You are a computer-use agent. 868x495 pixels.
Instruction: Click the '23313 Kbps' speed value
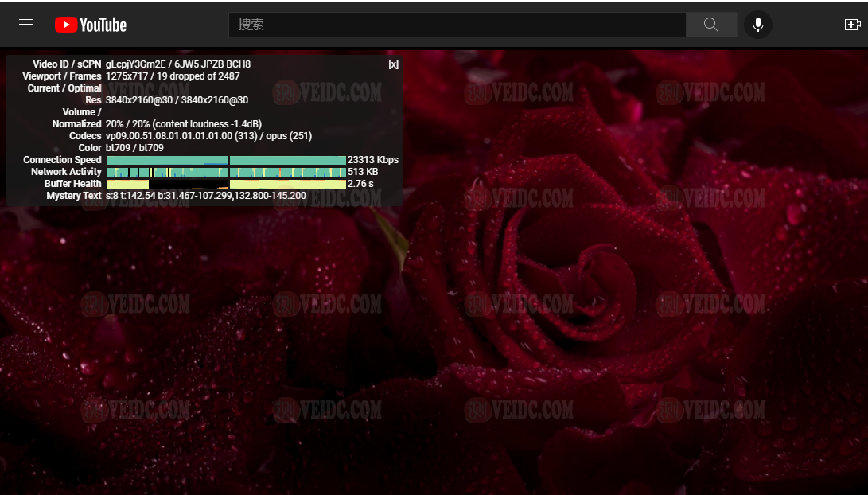pos(373,159)
